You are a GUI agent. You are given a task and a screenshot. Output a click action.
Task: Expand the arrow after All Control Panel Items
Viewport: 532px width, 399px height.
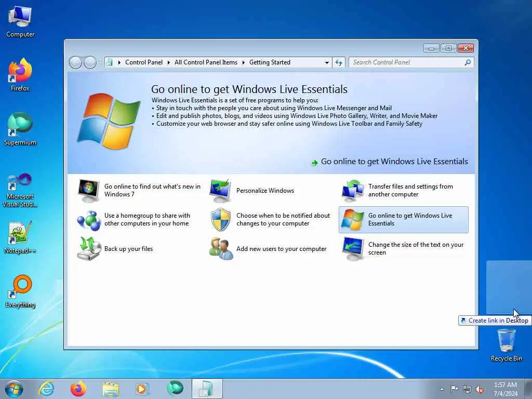click(x=243, y=62)
